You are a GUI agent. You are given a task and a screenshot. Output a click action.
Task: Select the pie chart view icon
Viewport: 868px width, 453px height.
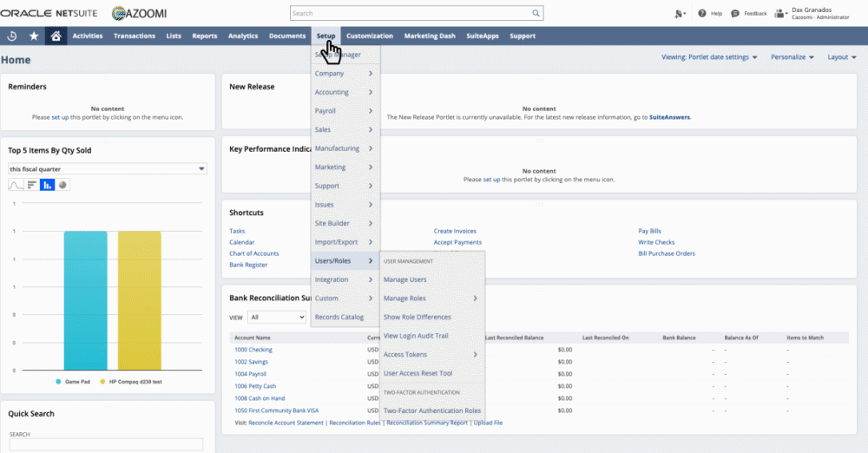click(x=63, y=185)
